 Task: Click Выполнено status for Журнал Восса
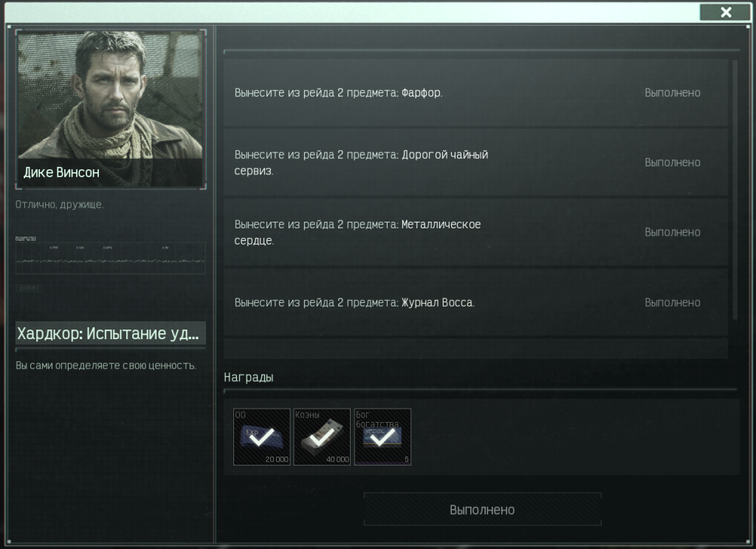pos(672,302)
